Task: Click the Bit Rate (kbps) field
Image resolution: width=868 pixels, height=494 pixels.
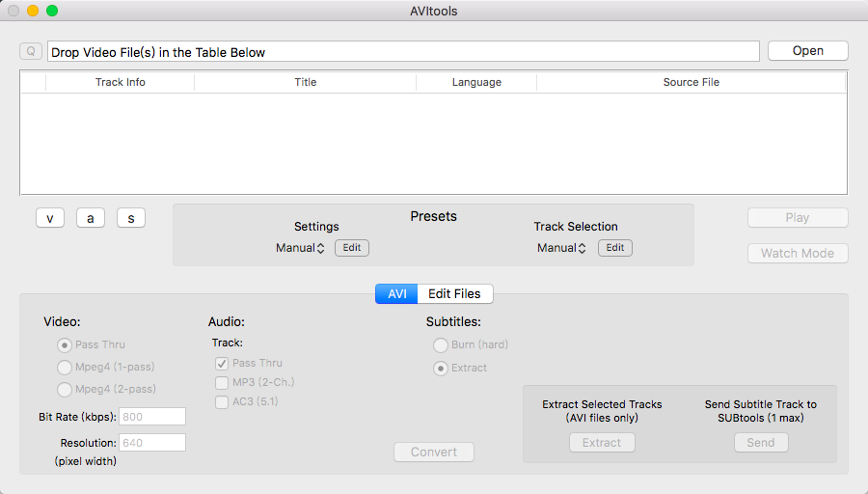Action: (152, 417)
